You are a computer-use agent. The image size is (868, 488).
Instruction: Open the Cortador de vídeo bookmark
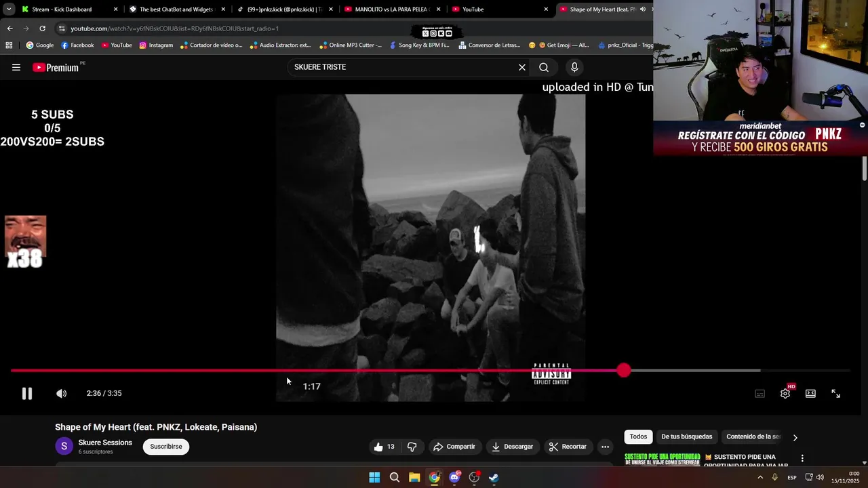pos(211,45)
